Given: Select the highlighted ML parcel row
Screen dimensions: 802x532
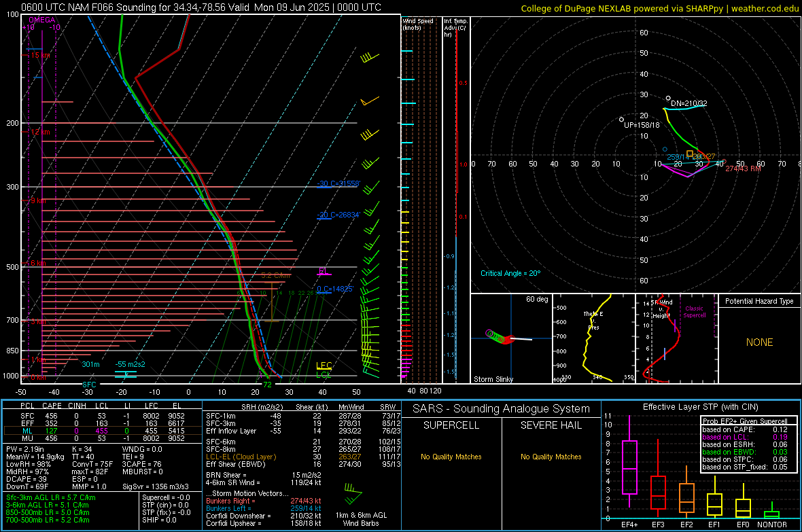Looking at the screenshot, I should (x=103, y=431).
